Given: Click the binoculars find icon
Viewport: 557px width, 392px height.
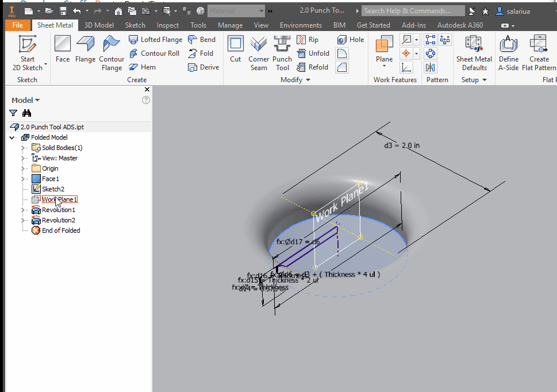Looking at the screenshot, I should (x=26, y=113).
